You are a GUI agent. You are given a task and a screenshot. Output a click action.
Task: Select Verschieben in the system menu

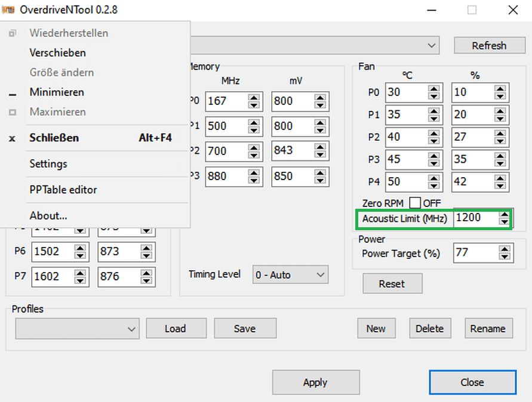[57, 53]
